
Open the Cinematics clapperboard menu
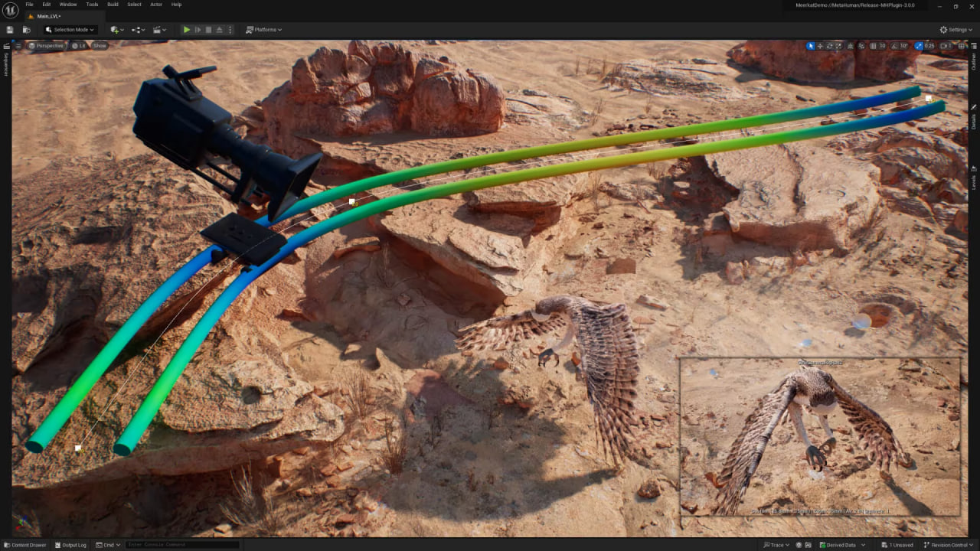tap(157, 29)
